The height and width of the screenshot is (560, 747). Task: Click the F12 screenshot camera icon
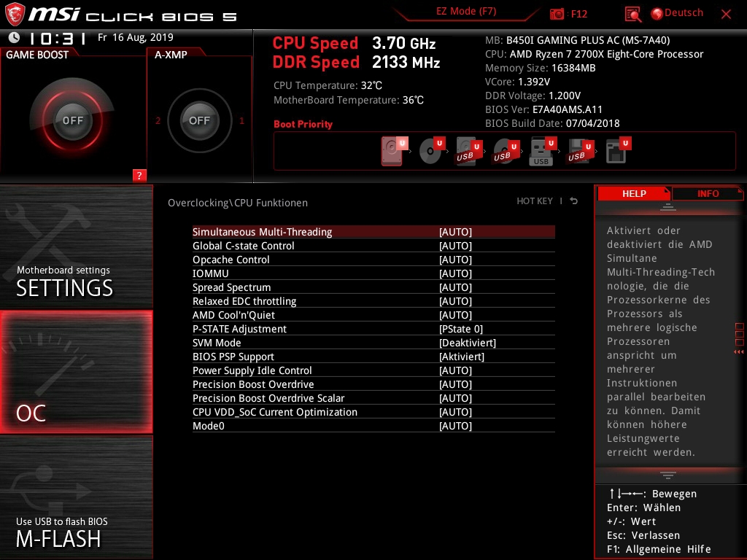click(x=557, y=14)
